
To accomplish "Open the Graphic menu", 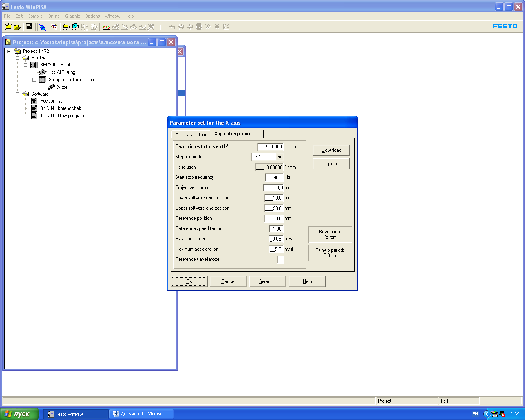I will click(x=72, y=16).
